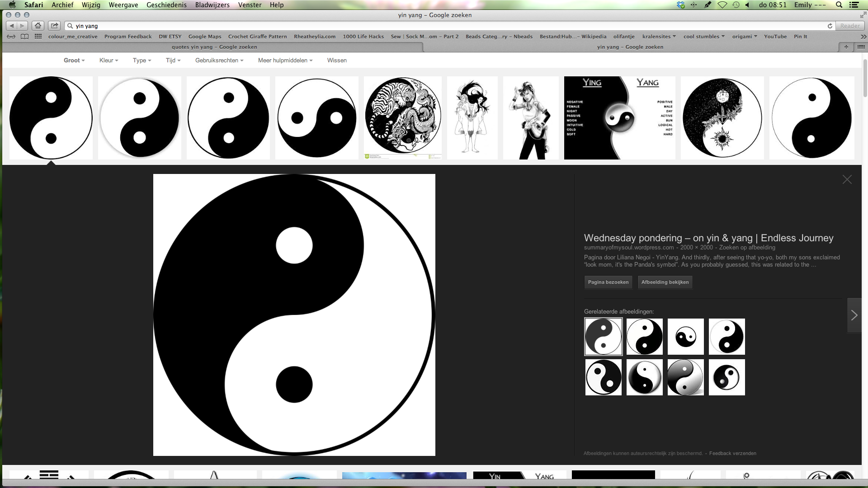
Task: Click the Reader button
Action: point(850,26)
